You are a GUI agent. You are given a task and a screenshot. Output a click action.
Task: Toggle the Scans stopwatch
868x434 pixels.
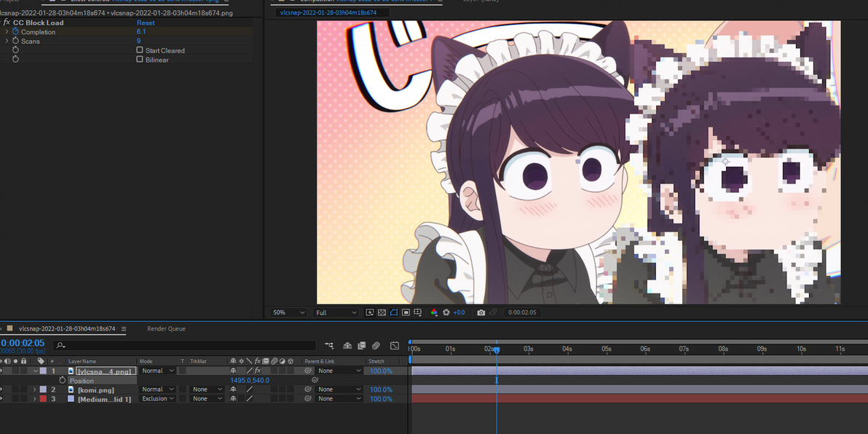click(15, 41)
